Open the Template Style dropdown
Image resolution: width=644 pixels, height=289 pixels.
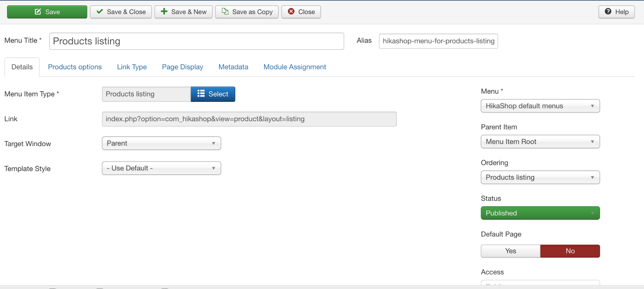point(161,168)
